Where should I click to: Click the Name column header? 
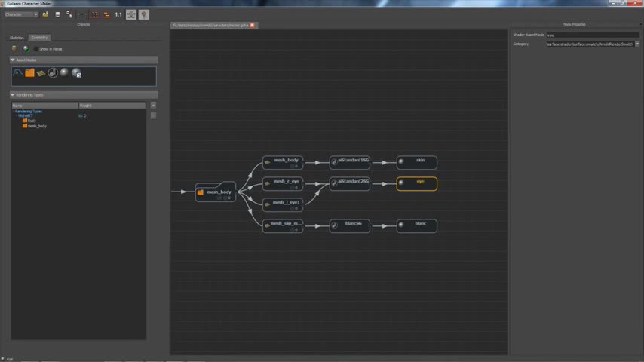click(x=44, y=106)
